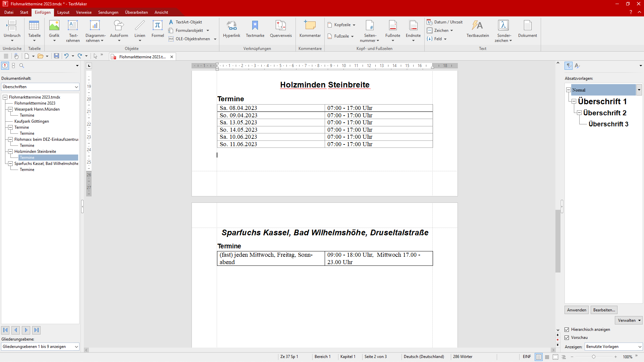Jump to last heading with navigation arrow
The height and width of the screenshot is (362, 644).
coord(37,330)
